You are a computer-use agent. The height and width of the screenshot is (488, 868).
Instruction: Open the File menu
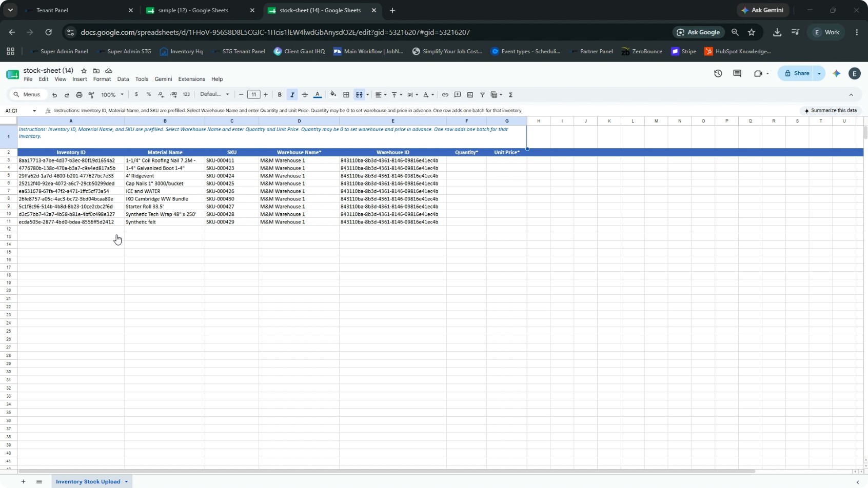point(28,79)
